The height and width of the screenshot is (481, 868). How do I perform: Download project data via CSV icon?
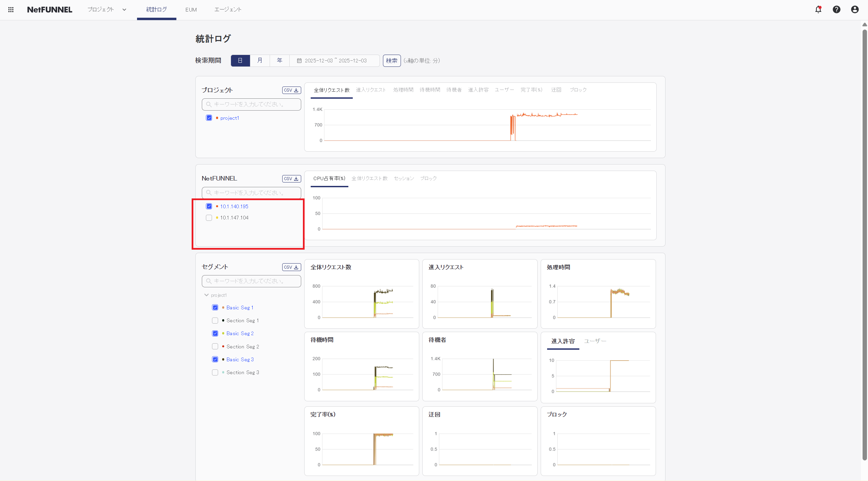[291, 90]
